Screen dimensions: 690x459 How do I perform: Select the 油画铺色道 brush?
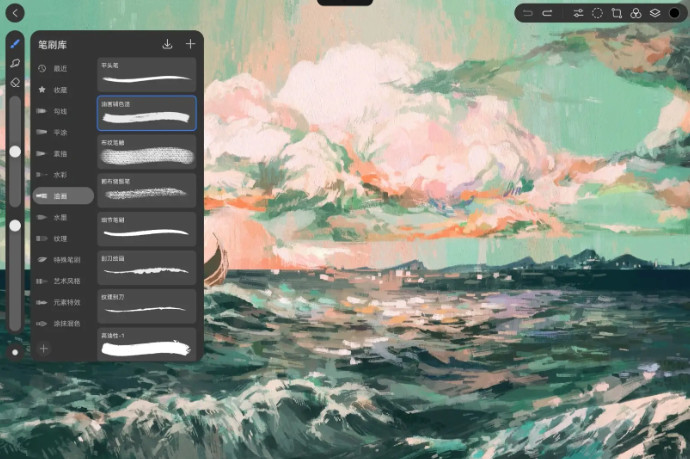[x=147, y=113]
